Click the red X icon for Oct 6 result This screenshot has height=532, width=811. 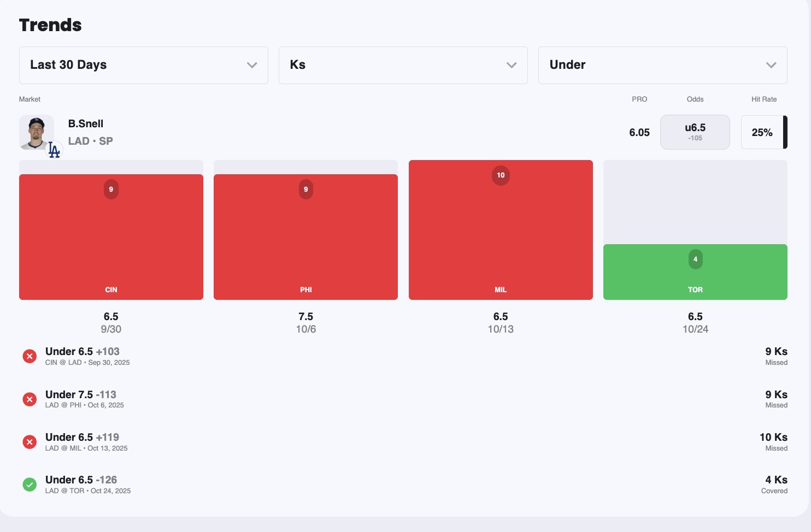(x=30, y=399)
